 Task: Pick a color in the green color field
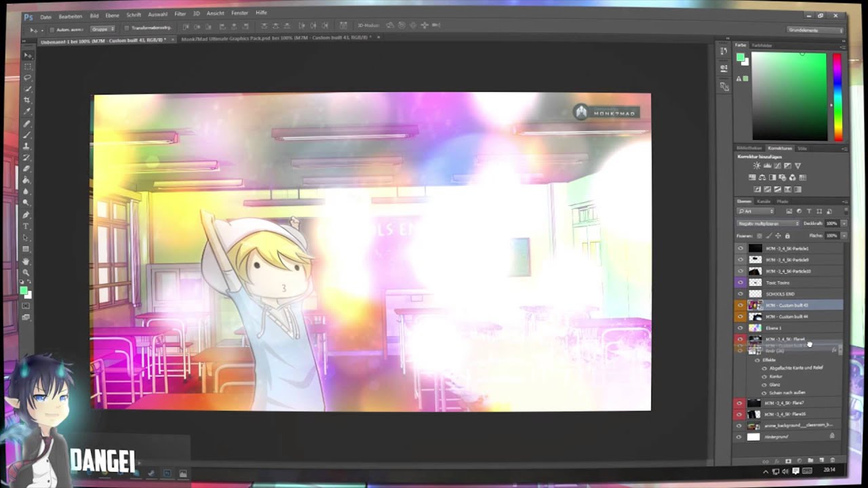[x=789, y=96]
